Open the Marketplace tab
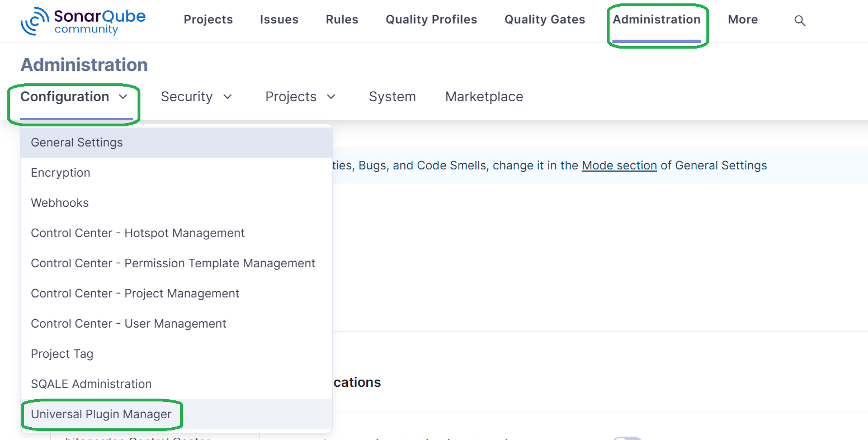The height and width of the screenshot is (440, 868). 484,97
